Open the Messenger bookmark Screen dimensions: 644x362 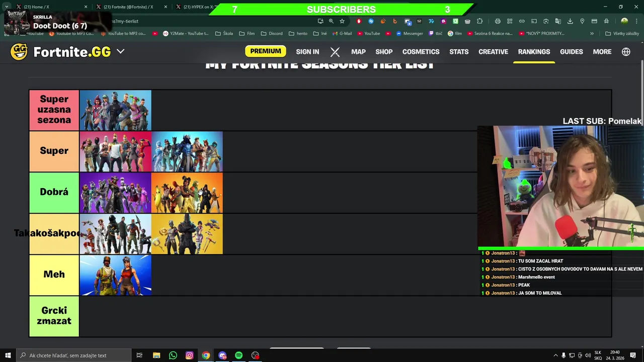(x=410, y=34)
